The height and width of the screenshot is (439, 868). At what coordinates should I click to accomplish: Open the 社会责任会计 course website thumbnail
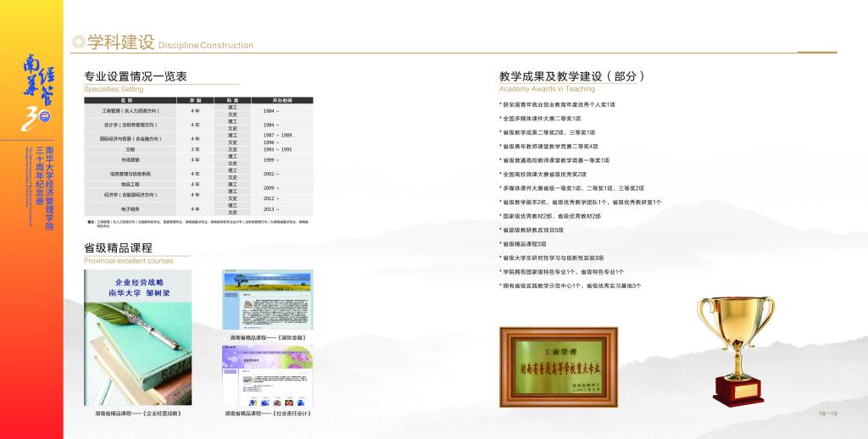click(267, 375)
